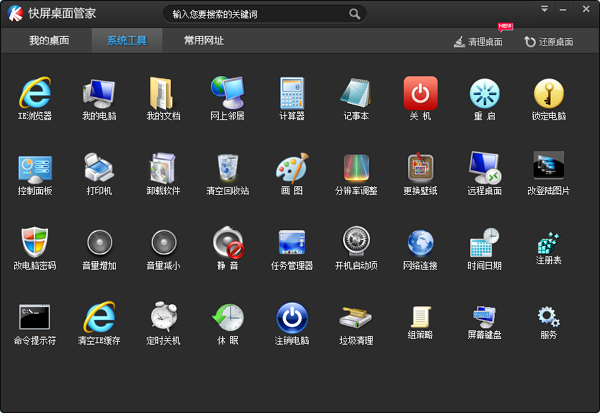The width and height of the screenshot is (600, 413).
Task: Click the search magnifier icon
Action: [x=354, y=14]
